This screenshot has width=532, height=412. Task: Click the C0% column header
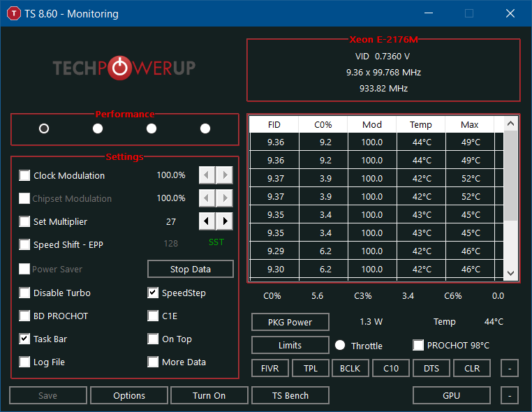click(x=323, y=124)
